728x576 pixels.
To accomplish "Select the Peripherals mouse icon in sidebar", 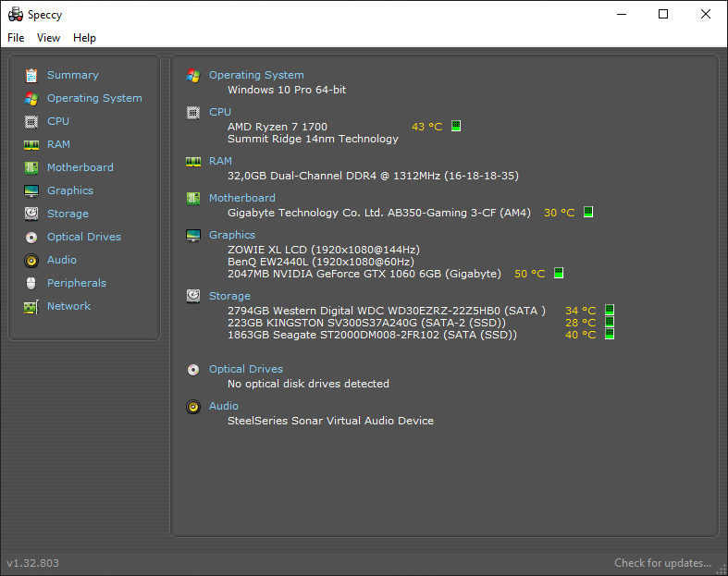I will click(31, 283).
